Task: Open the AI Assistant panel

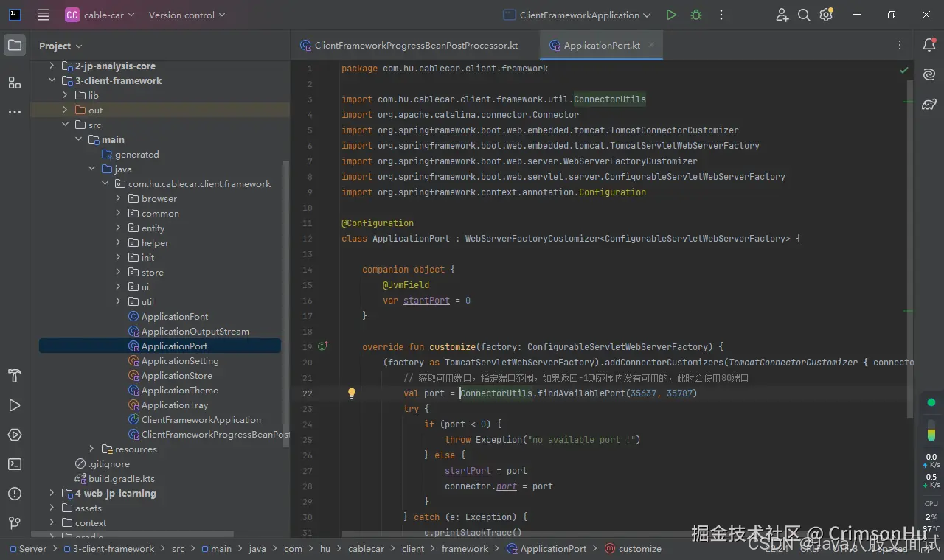Action: (x=929, y=74)
